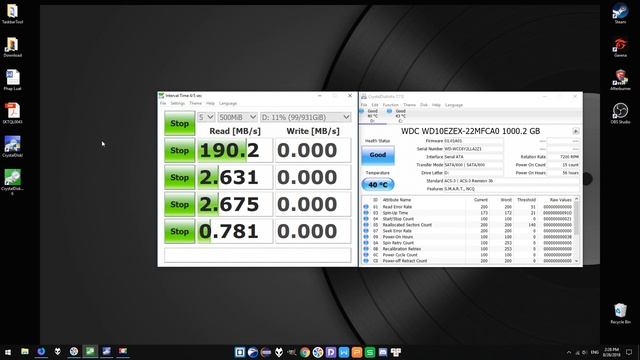Screen dimensions: 640x360
Task: Open the Word document desktop icon
Action: [12, 80]
